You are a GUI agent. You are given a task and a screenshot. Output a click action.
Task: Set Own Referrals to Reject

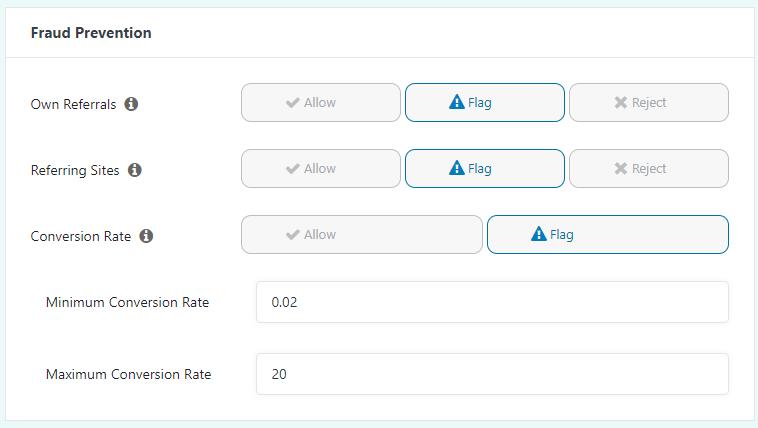(x=649, y=103)
